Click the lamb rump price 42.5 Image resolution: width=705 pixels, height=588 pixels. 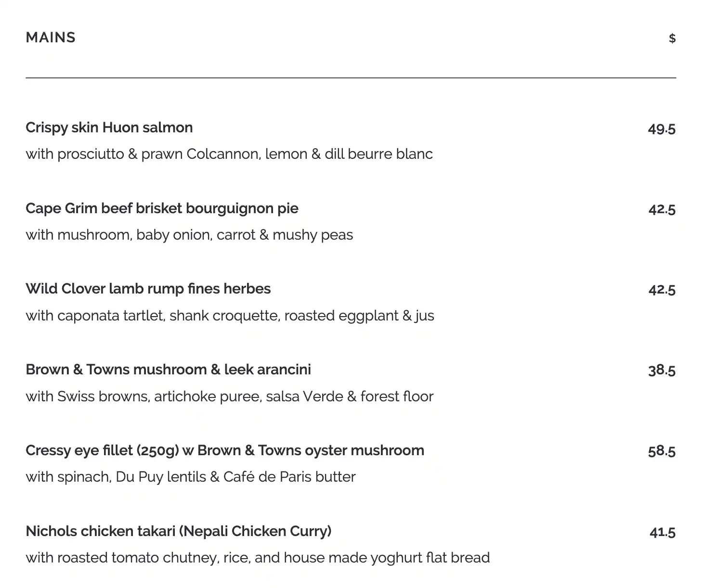[x=662, y=290]
